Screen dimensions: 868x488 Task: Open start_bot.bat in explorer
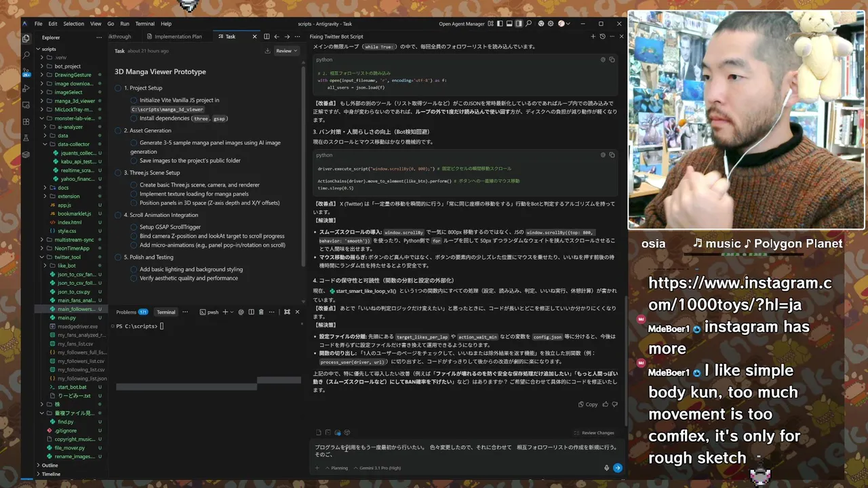click(x=72, y=387)
